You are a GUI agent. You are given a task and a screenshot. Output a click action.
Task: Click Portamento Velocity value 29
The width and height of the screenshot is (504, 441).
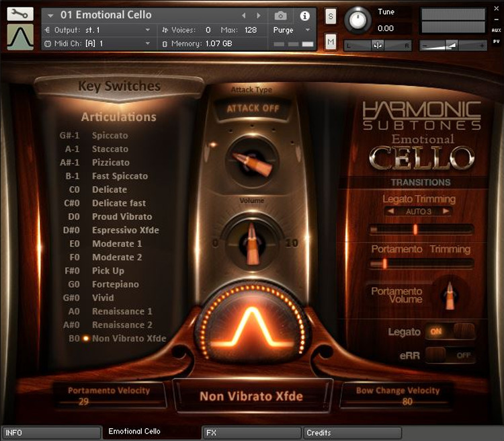click(x=83, y=401)
